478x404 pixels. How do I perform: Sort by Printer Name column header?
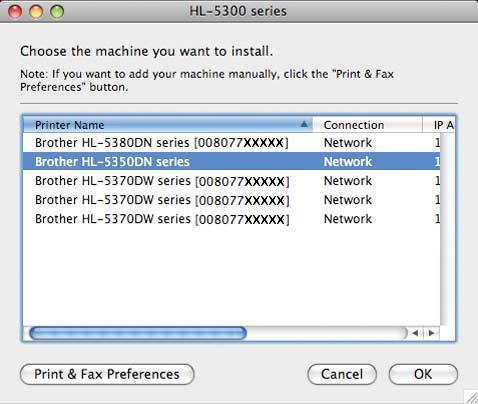coord(168,125)
